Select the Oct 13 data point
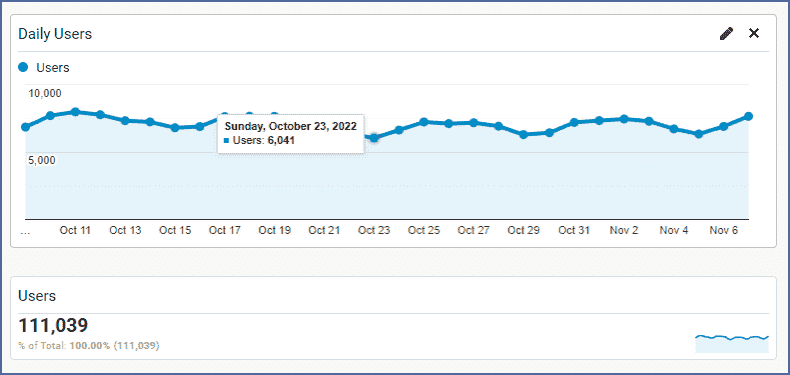The height and width of the screenshot is (375, 790). click(x=125, y=120)
